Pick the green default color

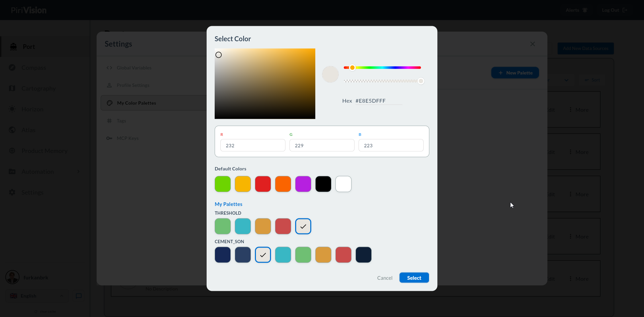coord(223,184)
